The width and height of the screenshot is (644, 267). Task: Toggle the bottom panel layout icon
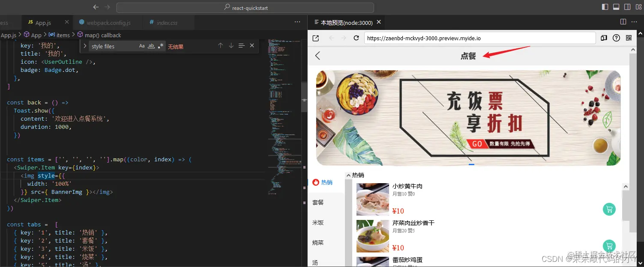tap(616, 7)
